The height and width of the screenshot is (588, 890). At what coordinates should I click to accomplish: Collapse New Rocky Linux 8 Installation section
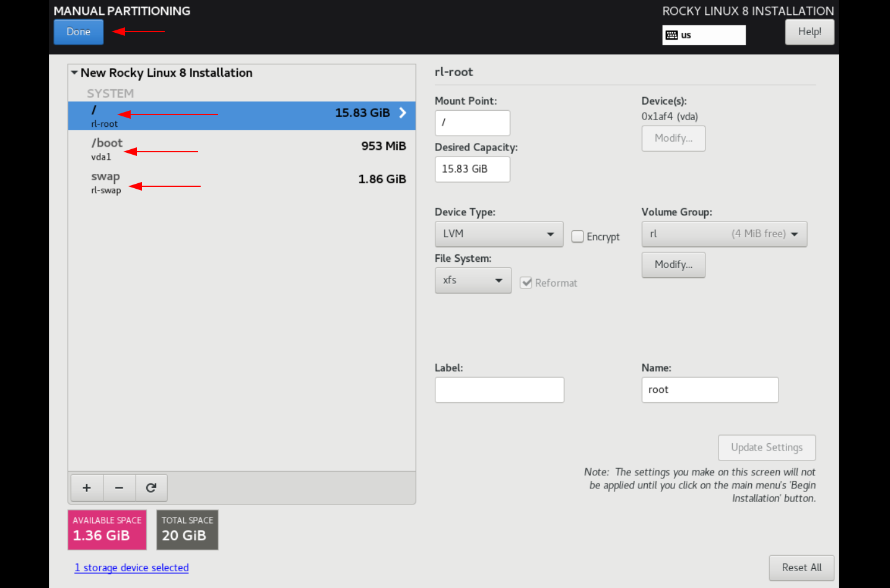point(74,72)
